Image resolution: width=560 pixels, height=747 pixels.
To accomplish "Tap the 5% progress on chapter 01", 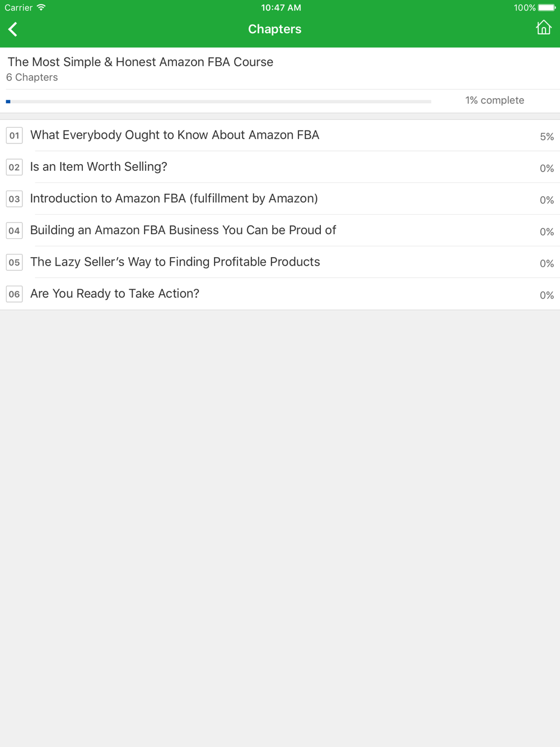I will (547, 137).
